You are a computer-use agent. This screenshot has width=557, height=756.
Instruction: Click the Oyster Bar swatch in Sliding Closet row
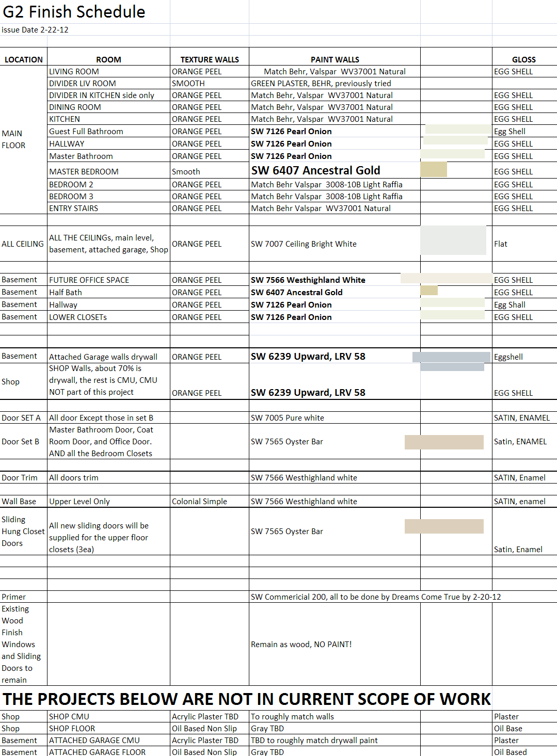pyautogui.click(x=444, y=526)
